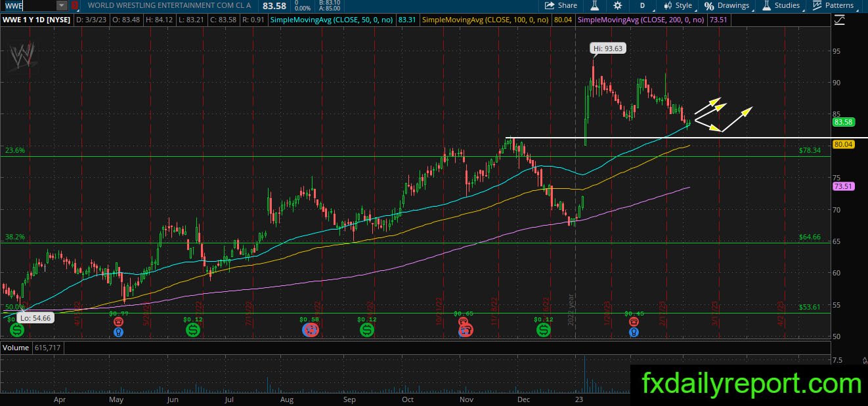Click the Aug label on time axis
Screen dimensions: 868x406
[x=286, y=399]
